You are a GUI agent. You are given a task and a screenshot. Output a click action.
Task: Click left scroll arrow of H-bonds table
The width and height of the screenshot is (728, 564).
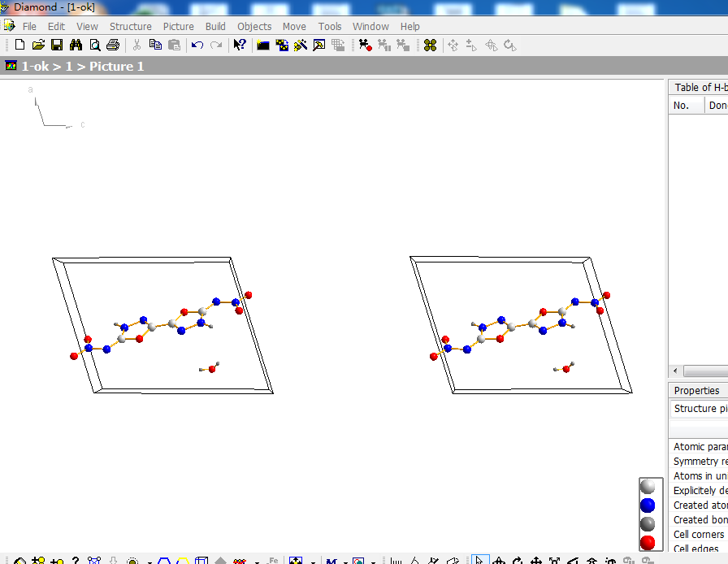pyautogui.click(x=675, y=371)
